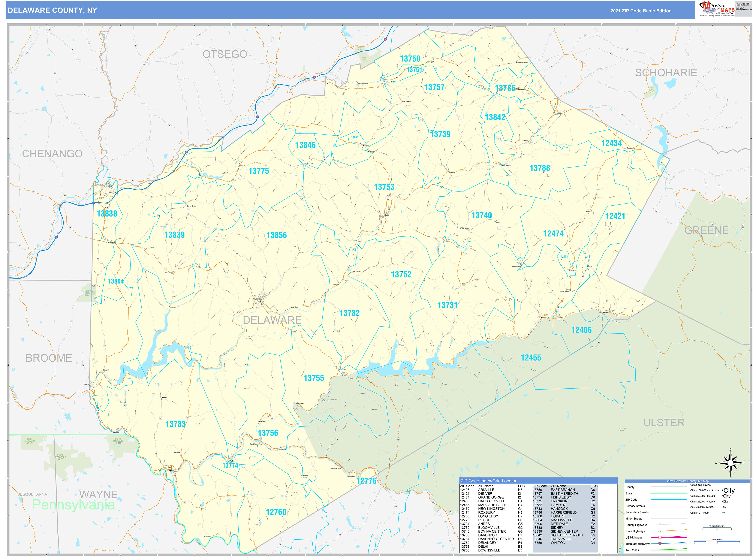The width and height of the screenshot is (756, 557).
Task: Click ZIP label 13846 on the map
Action: pos(305,145)
